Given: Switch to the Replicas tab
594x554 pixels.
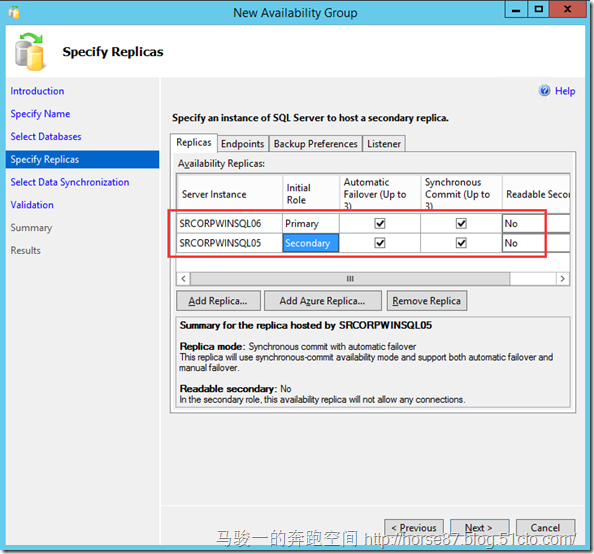Looking at the screenshot, I should 194,142.
